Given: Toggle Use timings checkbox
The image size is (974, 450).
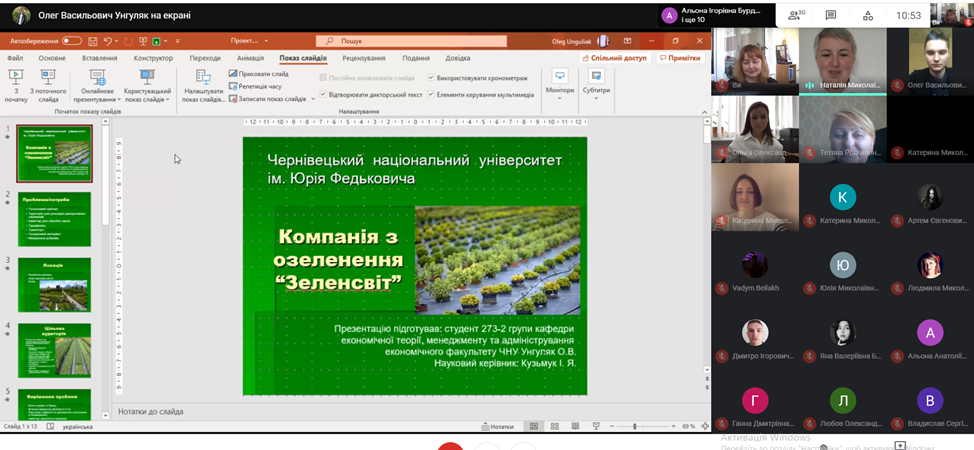Looking at the screenshot, I should tap(431, 78).
